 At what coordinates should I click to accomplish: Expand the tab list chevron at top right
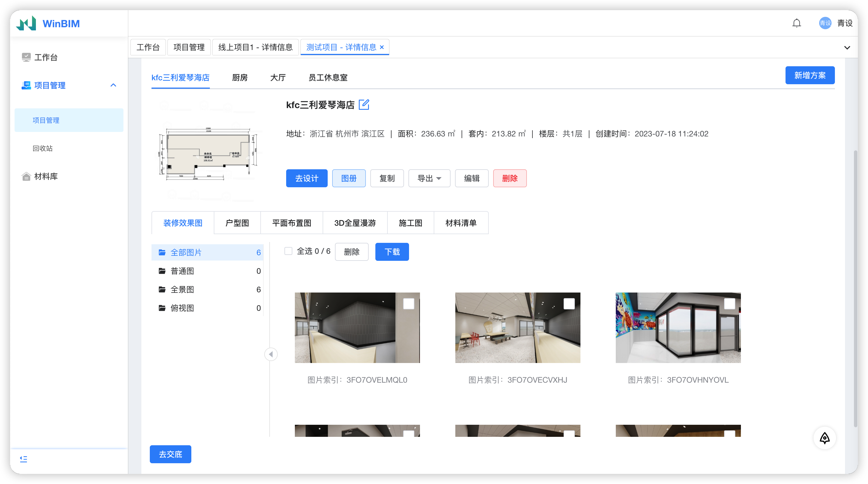click(x=847, y=47)
